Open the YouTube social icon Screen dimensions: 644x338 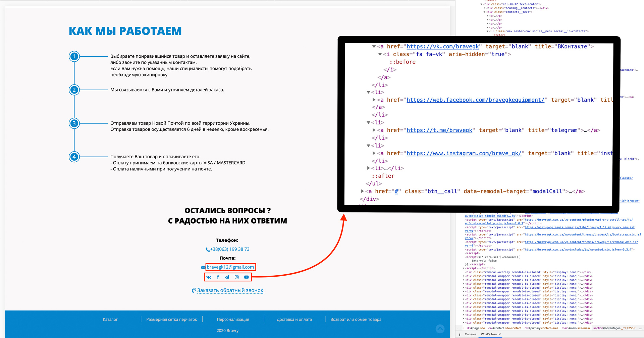[247, 277]
